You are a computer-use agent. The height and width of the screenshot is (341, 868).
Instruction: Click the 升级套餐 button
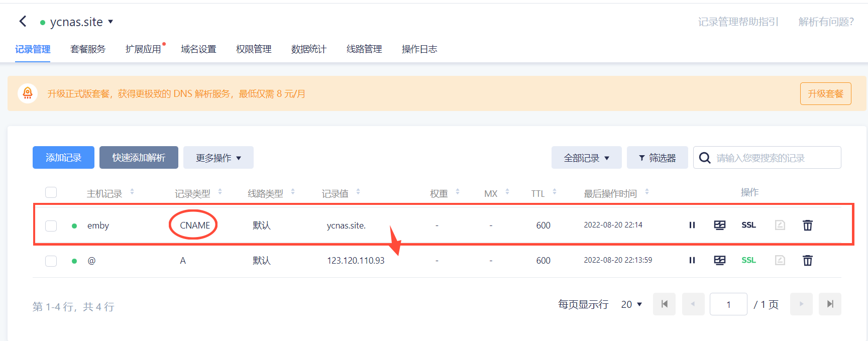826,93
